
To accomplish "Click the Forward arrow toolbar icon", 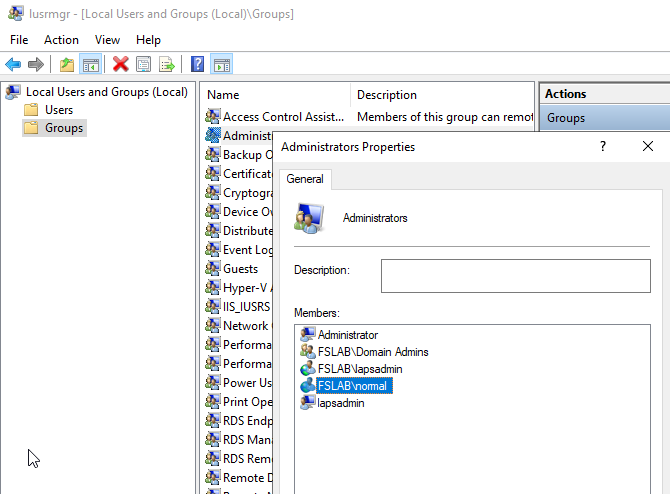I will click(x=36, y=65).
